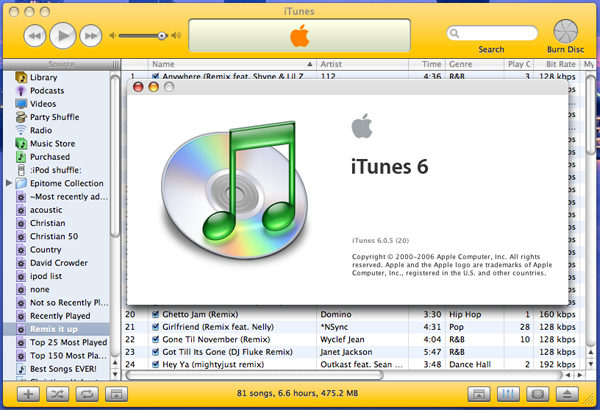Image resolution: width=600 pixels, height=410 pixels.
Task: Click the Play button
Action: click(x=63, y=36)
